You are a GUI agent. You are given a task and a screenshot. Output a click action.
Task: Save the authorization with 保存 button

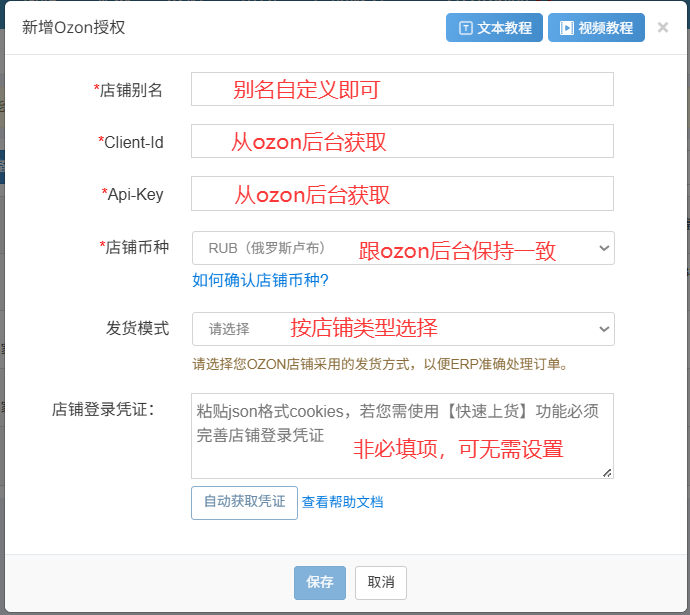point(320,582)
